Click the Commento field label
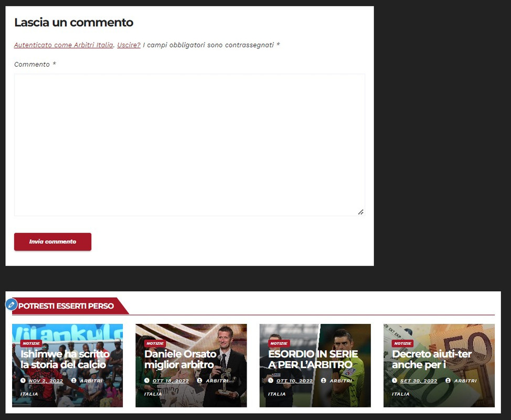The height and width of the screenshot is (420, 511). tap(35, 64)
